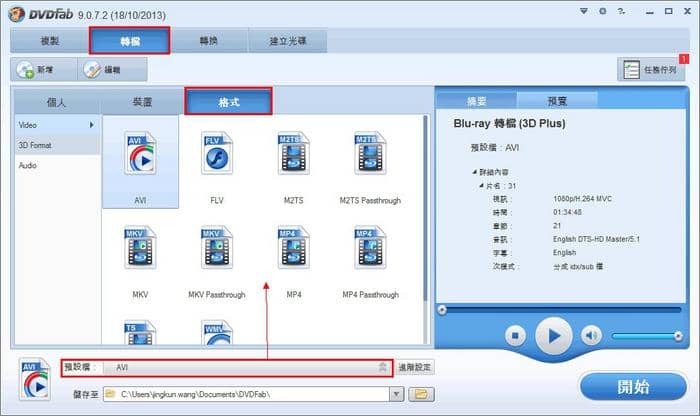Click the save path text field
This screenshot has height=416, width=700.
point(246,394)
